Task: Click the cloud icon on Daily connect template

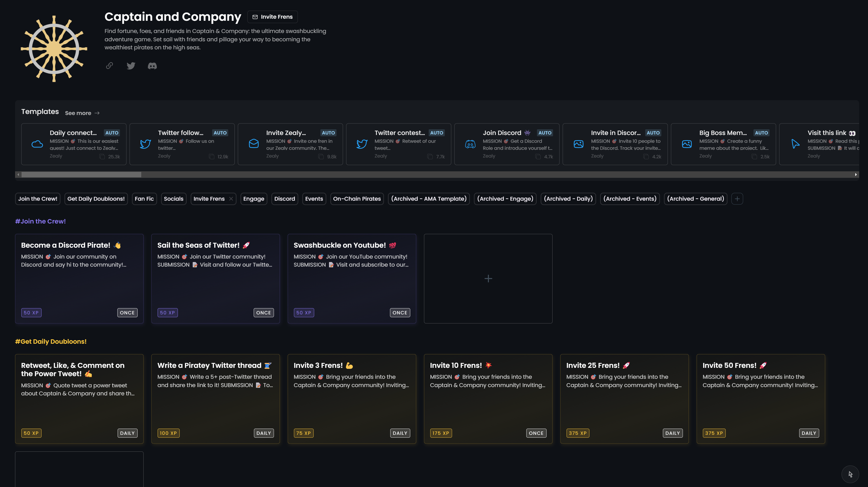Action: pyautogui.click(x=37, y=144)
